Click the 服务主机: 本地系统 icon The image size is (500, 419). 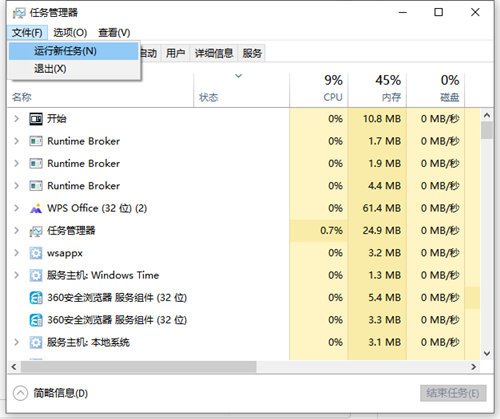[x=36, y=342]
